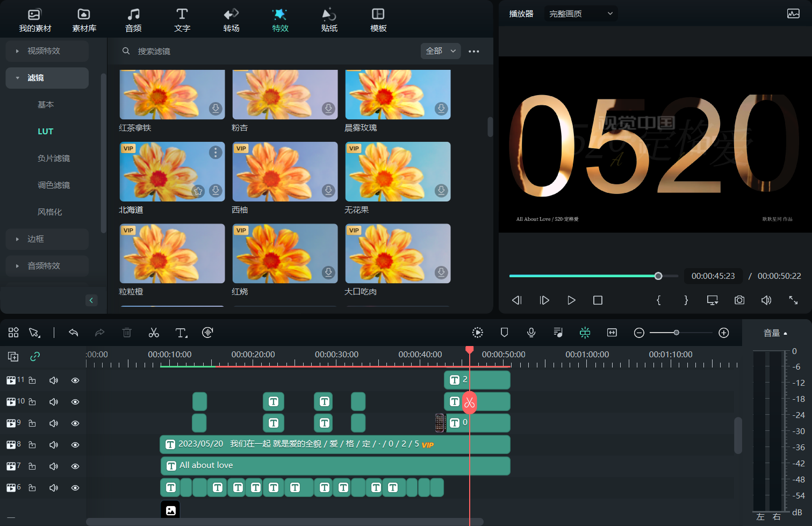Mute track 8 using the speaker icon
The height and width of the screenshot is (526, 812).
tap(54, 445)
